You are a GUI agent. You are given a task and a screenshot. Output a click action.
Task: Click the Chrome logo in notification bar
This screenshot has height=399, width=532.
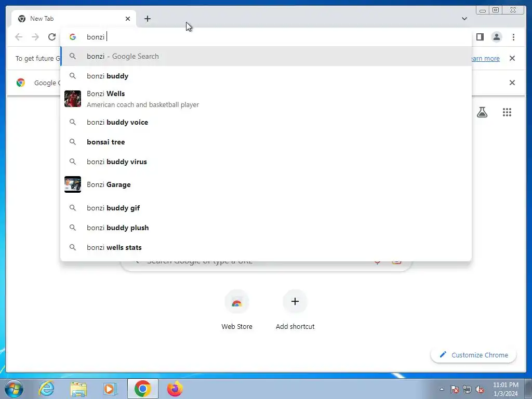point(21,83)
